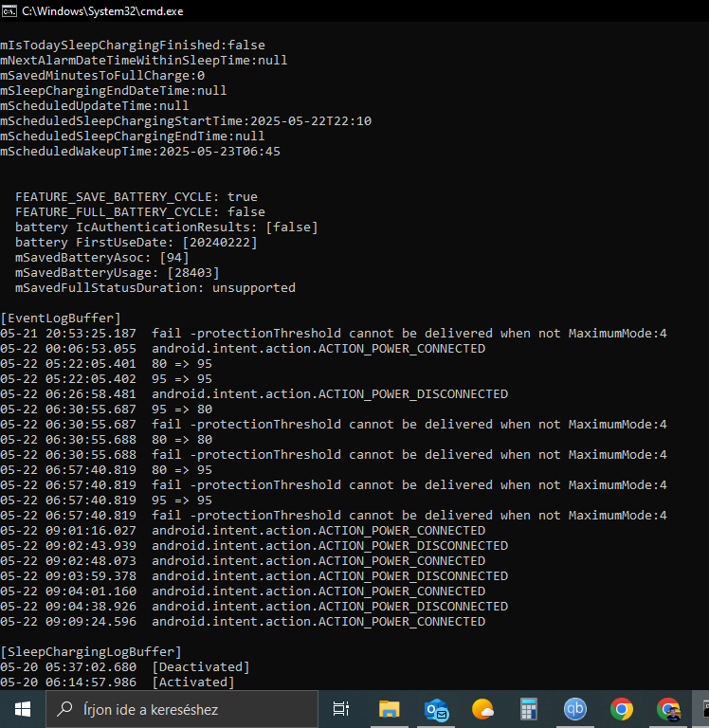709x728 pixels.
Task: Open the Chrome profile shortcut with avatar
Action: coord(668,709)
